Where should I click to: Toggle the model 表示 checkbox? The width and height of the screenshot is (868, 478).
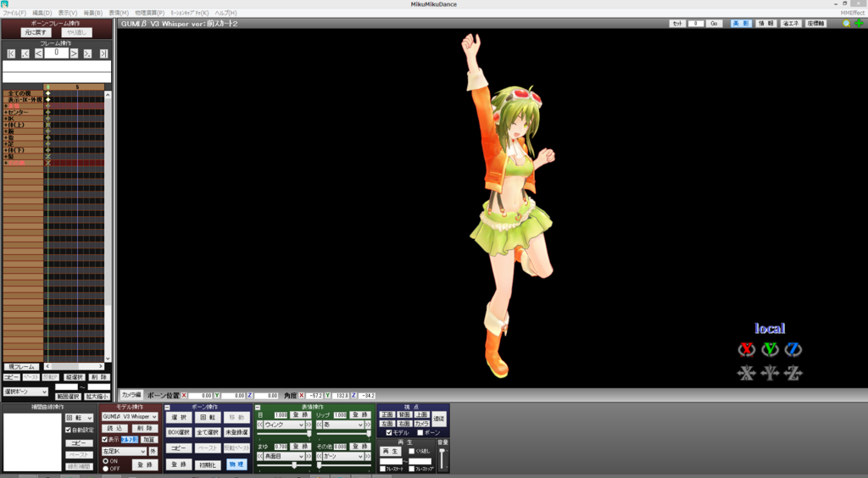click(105, 439)
